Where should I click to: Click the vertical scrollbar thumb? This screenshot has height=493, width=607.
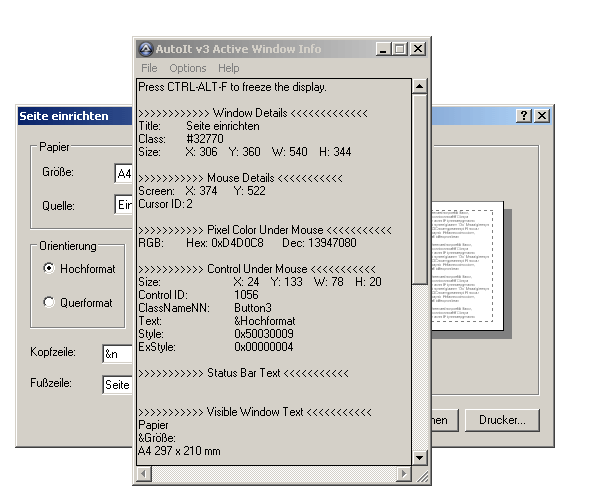pos(419,190)
